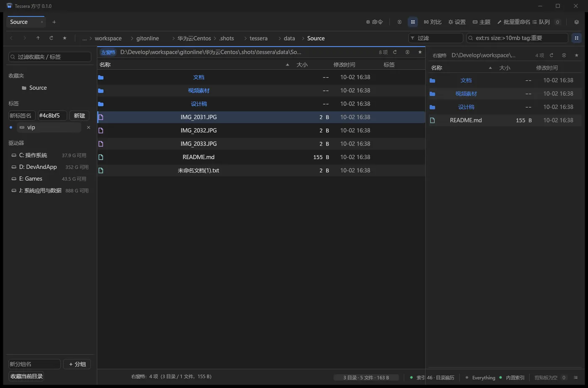
Task: Sort left pane by 修改时间 column
Action: 344,65
